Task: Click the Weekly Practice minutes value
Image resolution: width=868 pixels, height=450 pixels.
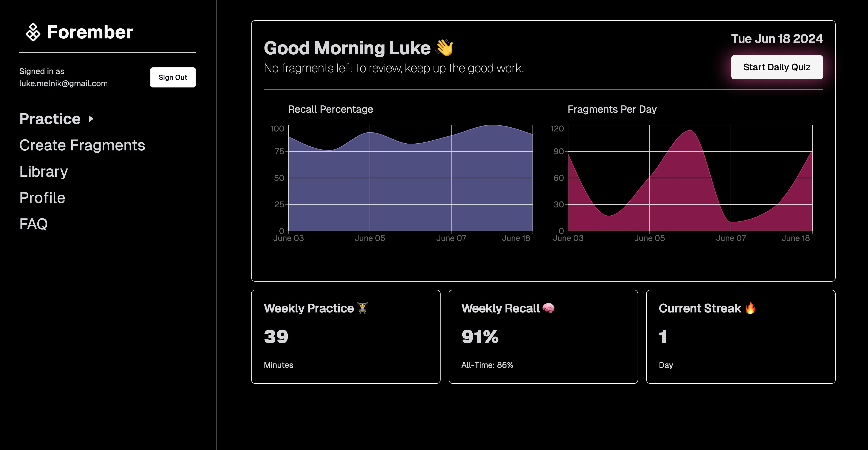Action: (276, 336)
